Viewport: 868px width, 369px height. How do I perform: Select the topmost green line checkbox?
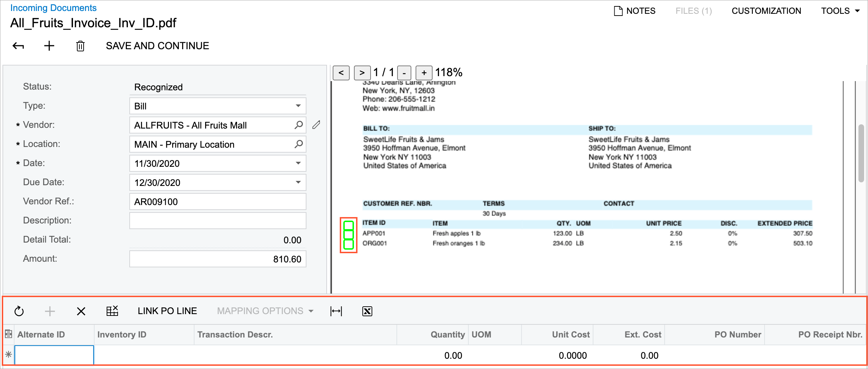click(x=349, y=225)
